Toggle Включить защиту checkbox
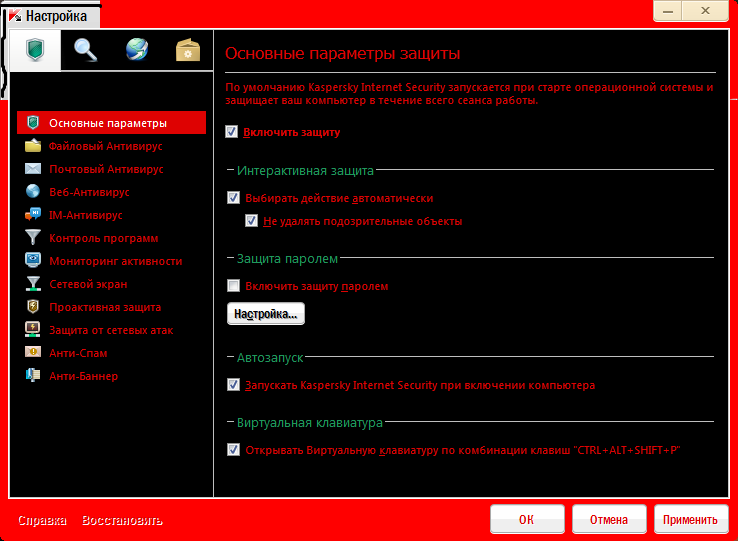This screenshot has height=544, width=738. [x=232, y=132]
